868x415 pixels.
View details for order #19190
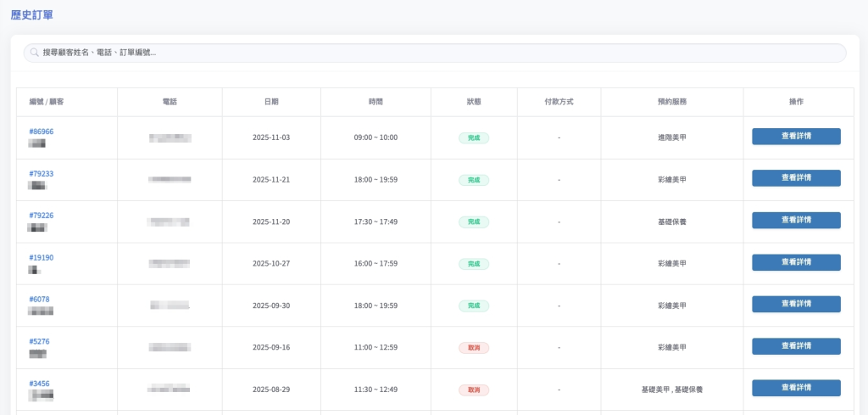tap(796, 262)
